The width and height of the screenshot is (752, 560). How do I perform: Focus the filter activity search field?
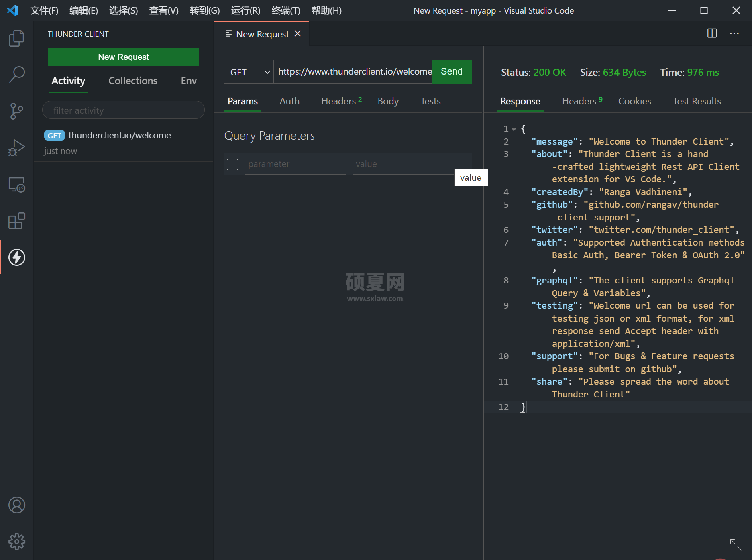click(123, 110)
